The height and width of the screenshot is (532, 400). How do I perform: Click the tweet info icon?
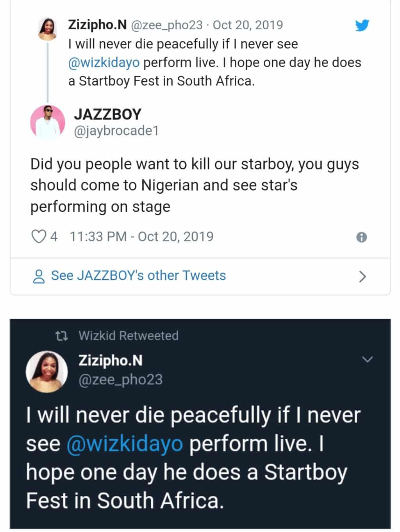click(362, 237)
